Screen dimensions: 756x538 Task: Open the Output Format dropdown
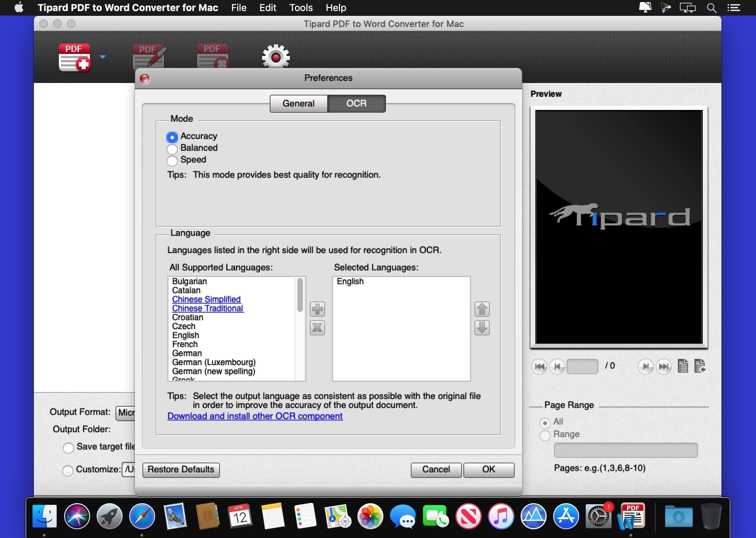[x=126, y=412]
